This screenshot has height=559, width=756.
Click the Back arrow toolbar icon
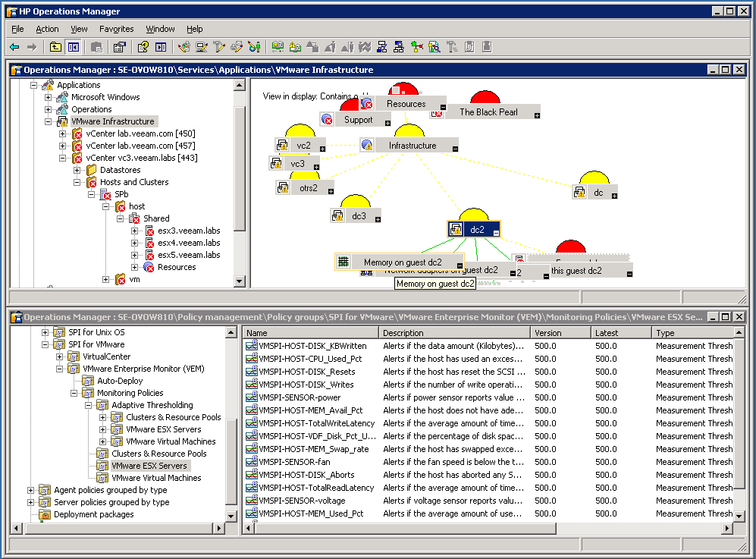(14, 47)
